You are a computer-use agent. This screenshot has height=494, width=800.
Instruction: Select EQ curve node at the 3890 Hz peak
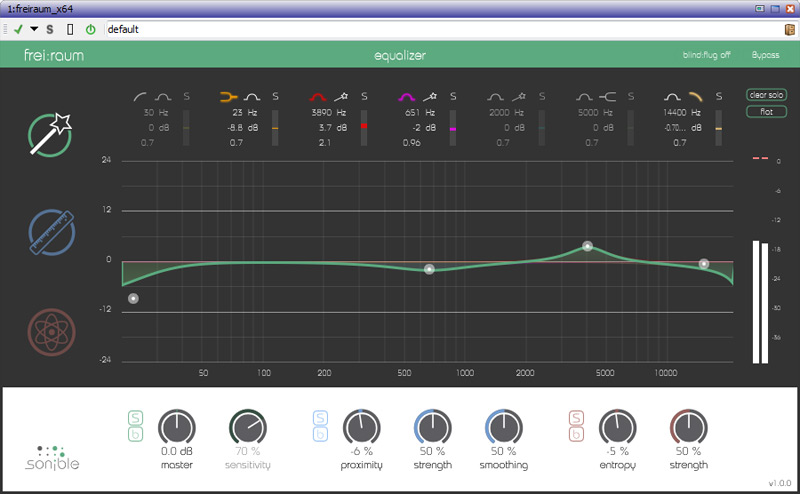click(x=587, y=246)
